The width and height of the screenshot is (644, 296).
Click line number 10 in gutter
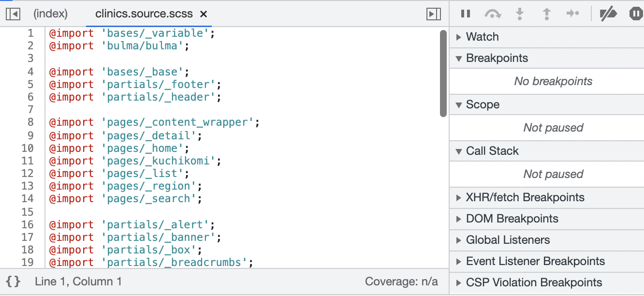click(28, 148)
